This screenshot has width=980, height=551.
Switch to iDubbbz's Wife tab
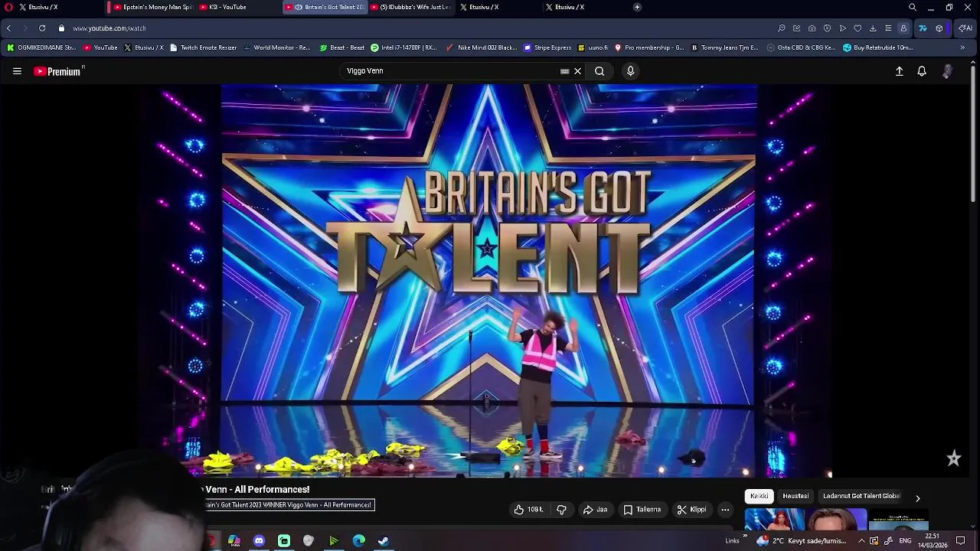(410, 7)
